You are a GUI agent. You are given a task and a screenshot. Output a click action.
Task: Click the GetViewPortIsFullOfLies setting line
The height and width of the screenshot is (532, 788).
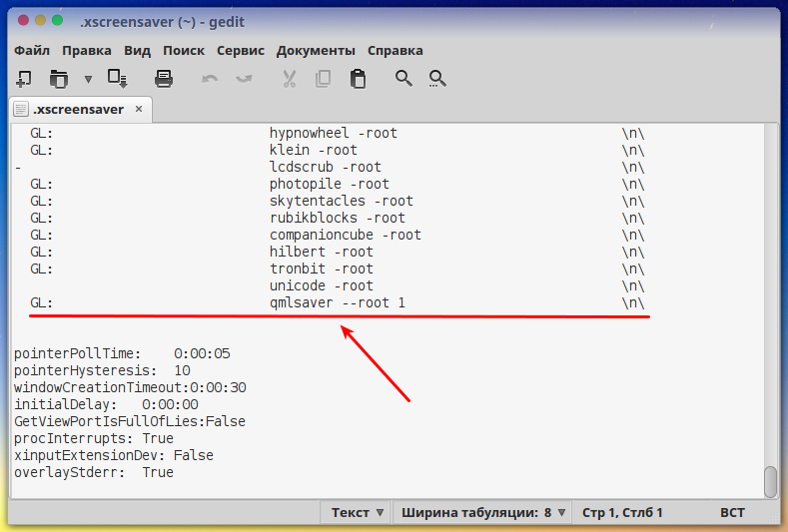(x=130, y=421)
